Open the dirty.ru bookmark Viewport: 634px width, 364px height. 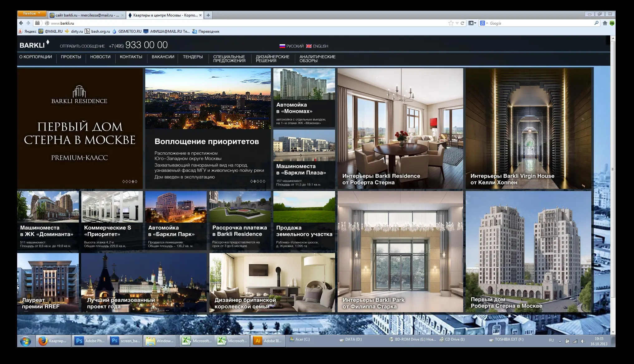click(x=74, y=31)
